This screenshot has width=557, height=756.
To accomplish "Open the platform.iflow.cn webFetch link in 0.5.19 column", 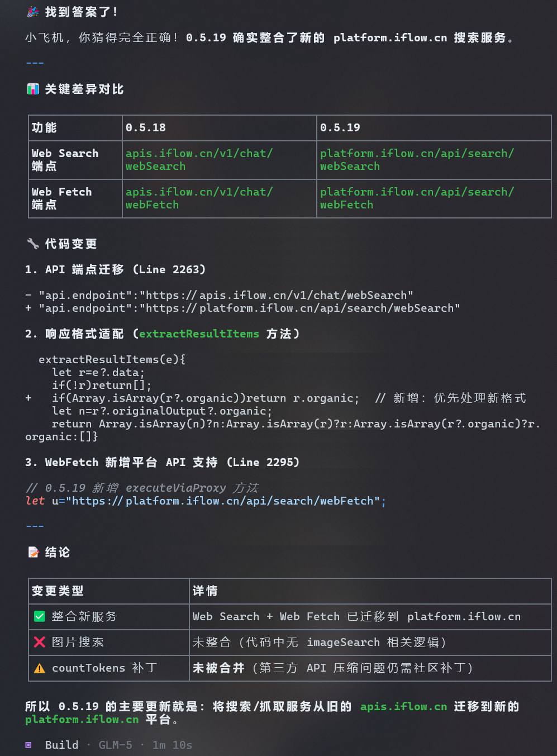I will 417,198.
